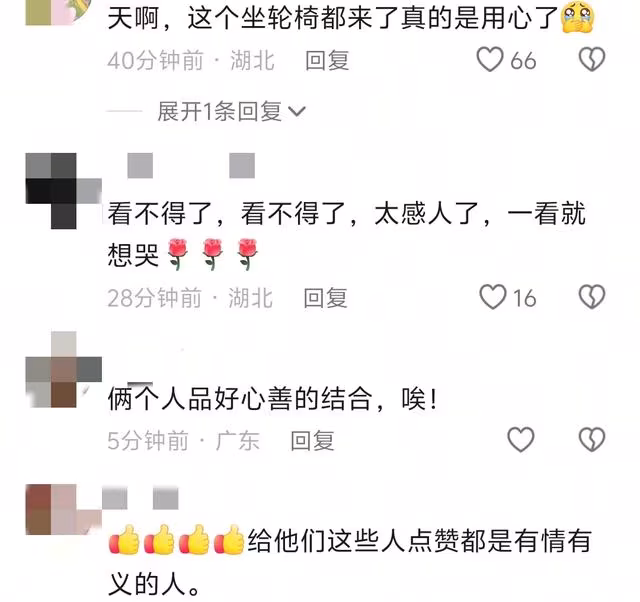Open avatar of 俩个人品好心善 commenter

click(63, 369)
